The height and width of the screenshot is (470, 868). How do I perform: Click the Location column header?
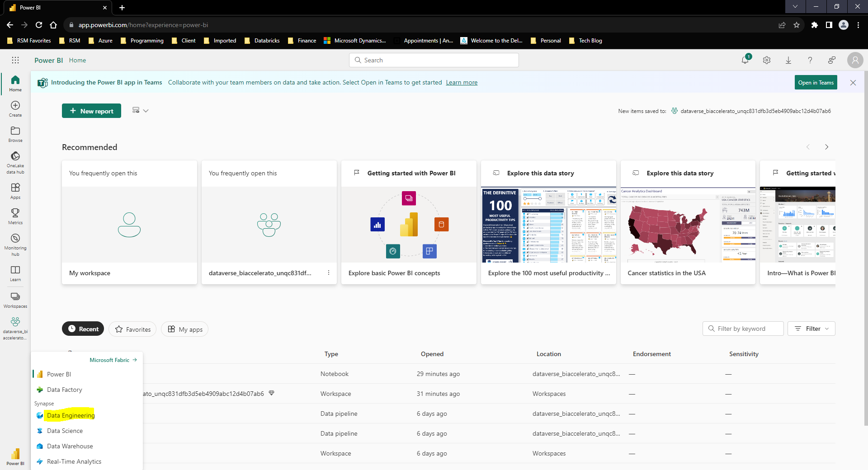(549, 354)
